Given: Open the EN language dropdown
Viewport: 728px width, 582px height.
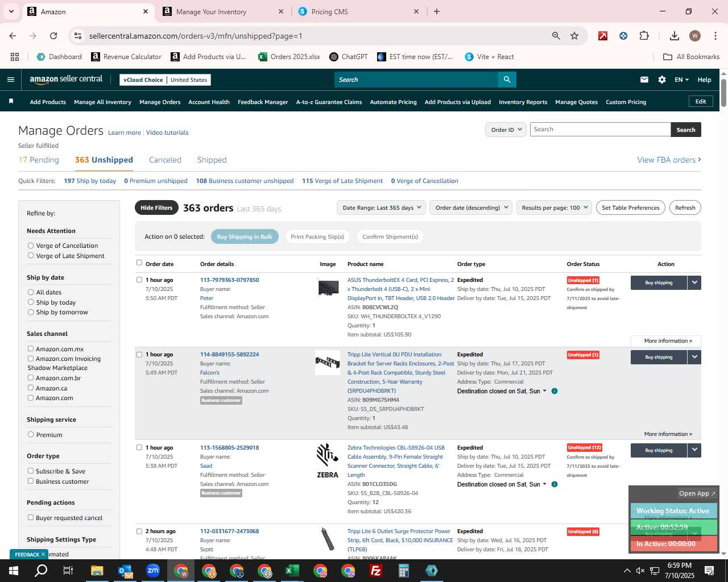Looking at the screenshot, I should click(681, 80).
